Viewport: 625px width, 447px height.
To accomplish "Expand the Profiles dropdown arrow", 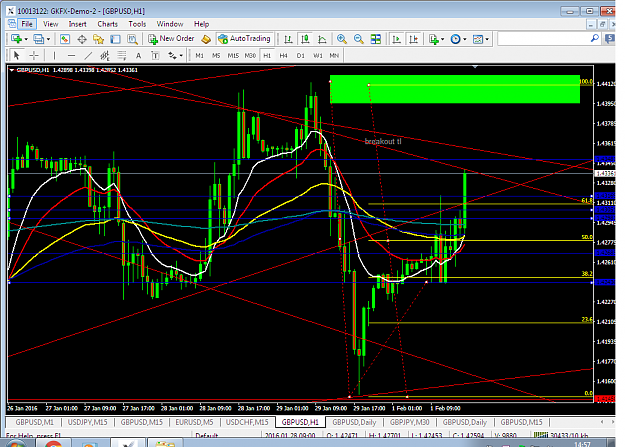I will tap(48, 39).
